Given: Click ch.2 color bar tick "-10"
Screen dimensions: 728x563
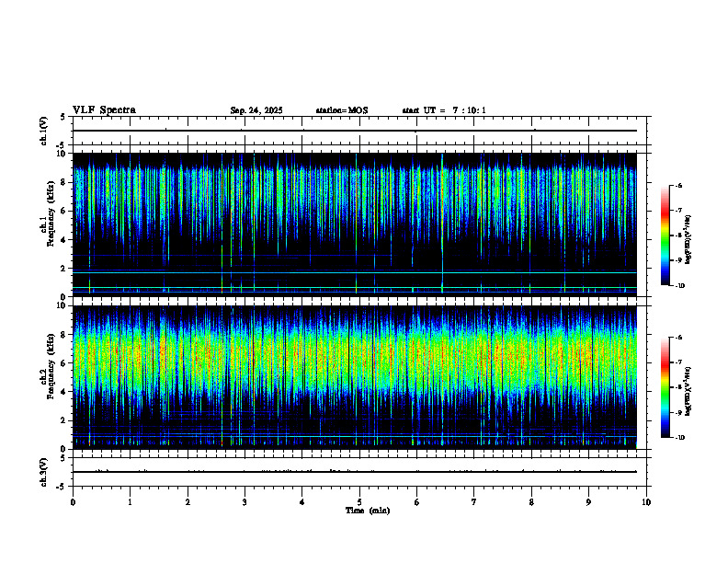Looking at the screenshot, I should 679,438.
